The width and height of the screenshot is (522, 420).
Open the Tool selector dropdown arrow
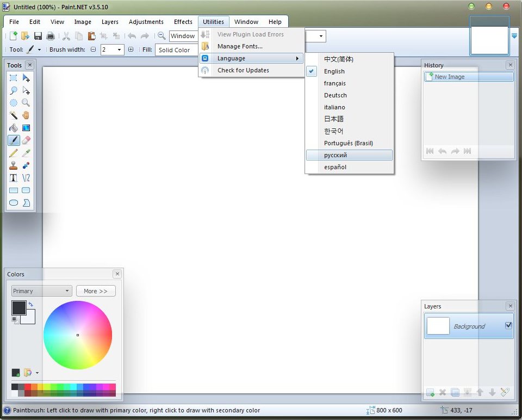tap(39, 50)
